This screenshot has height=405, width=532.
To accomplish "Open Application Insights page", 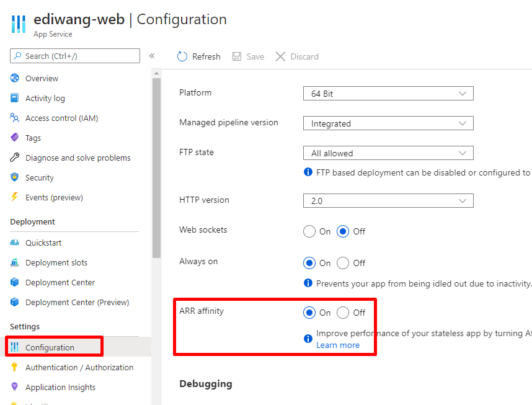I will (60, 388).
